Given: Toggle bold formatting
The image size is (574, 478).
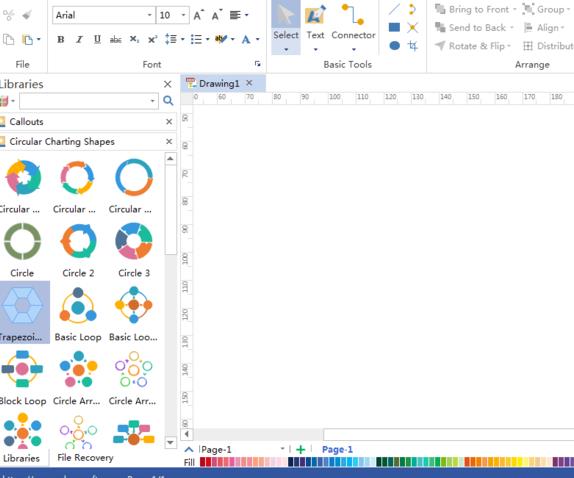Looking at the screenshot, I should pyautogui.click(x=61, y=39).
